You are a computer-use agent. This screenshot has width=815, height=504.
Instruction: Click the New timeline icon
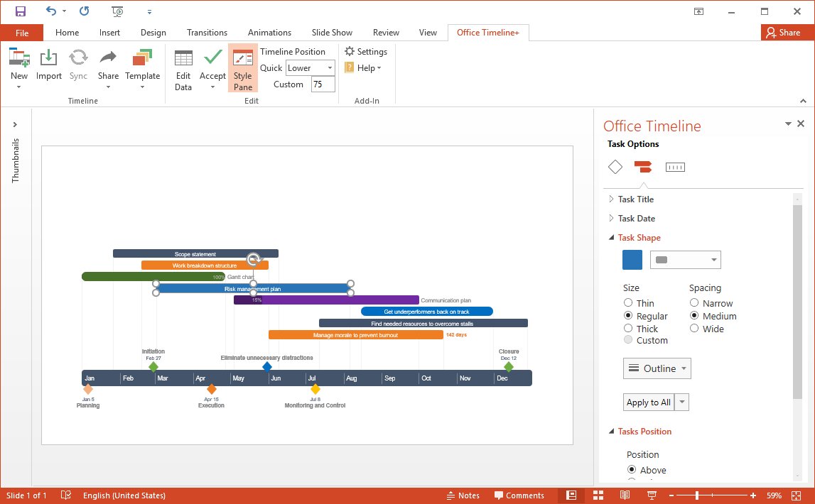pos(19,59)
